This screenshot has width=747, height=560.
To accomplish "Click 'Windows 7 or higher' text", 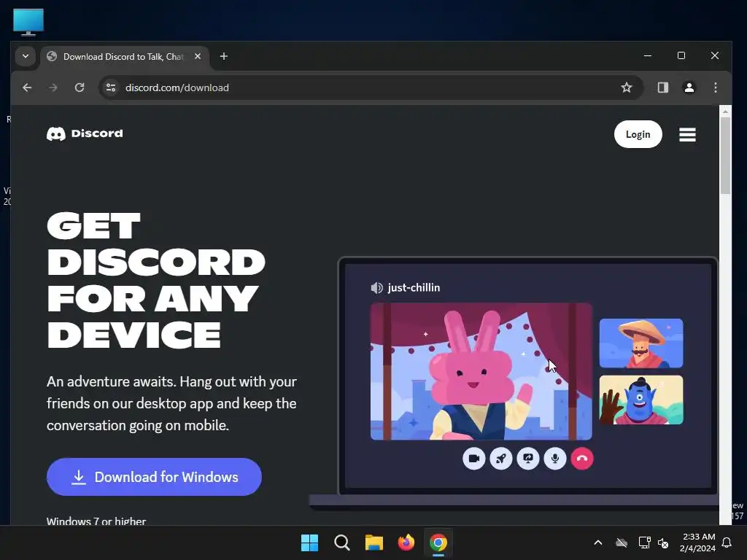I will 96,521.
